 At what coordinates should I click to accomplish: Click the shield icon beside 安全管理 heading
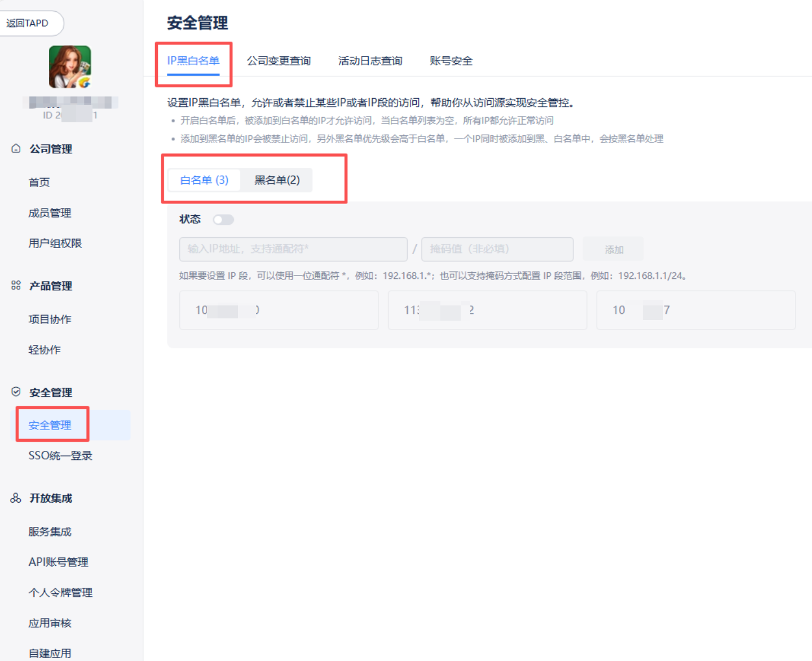[16, 392]
